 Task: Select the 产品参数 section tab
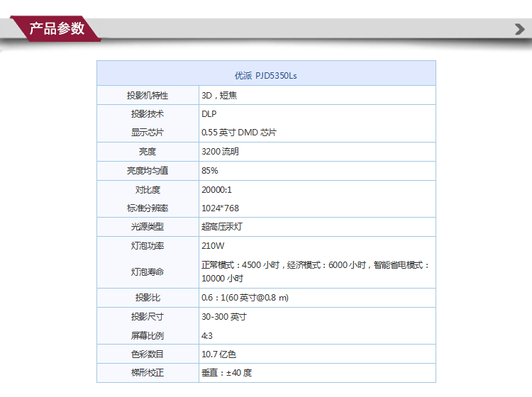tap(56, 28)
